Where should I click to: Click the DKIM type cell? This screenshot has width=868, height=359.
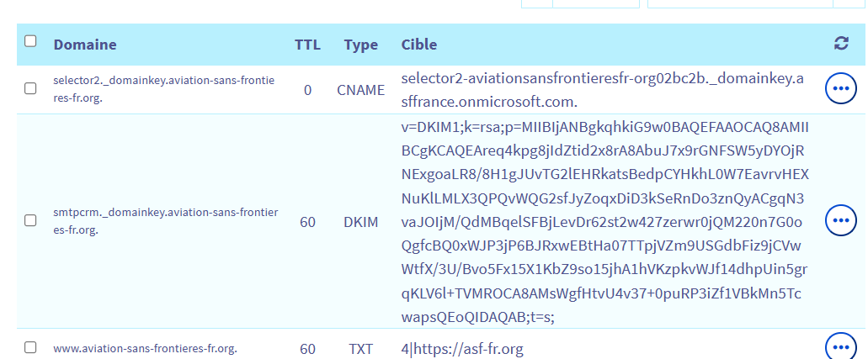(360, 221)
